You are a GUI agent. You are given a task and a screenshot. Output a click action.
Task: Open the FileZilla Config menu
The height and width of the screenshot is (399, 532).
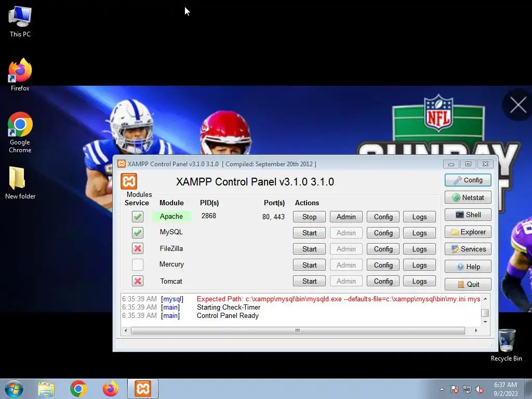point(383,249)
